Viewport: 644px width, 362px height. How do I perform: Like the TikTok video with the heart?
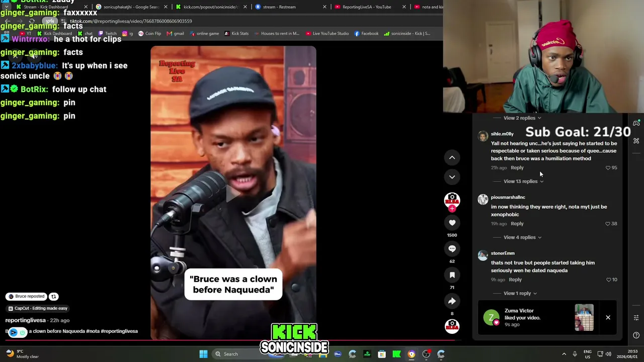[x=452, y=223]
